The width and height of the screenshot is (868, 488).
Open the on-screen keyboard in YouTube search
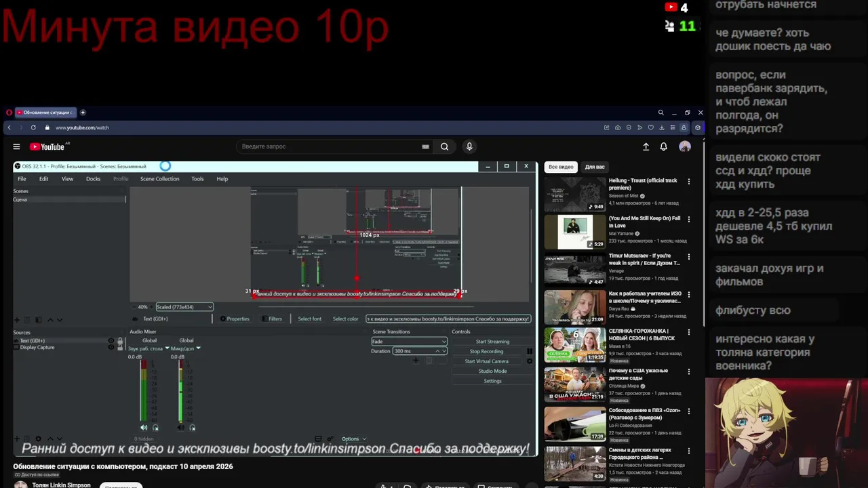click(x=425, y=146)
